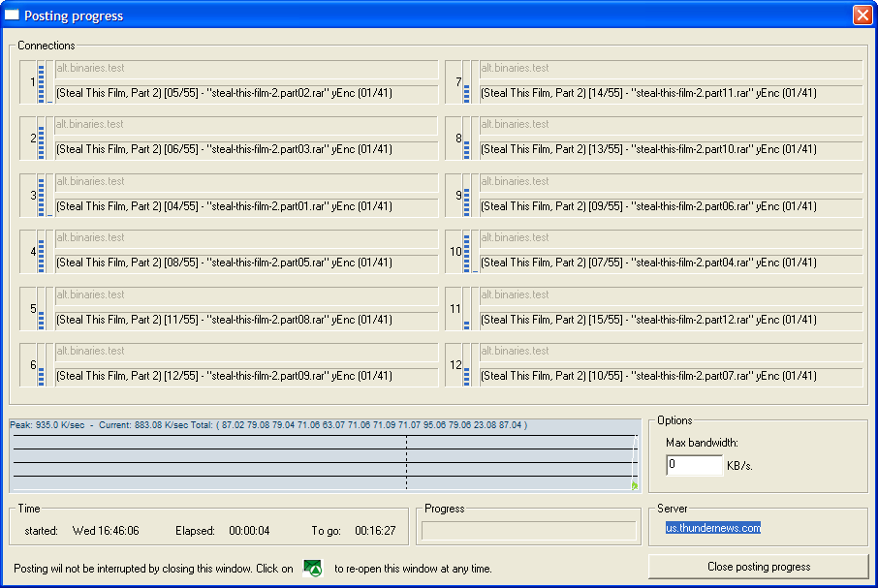Select the us.thundernews.com server text
This screenshot has width=878, height=588.
click(x=713, y=528)
